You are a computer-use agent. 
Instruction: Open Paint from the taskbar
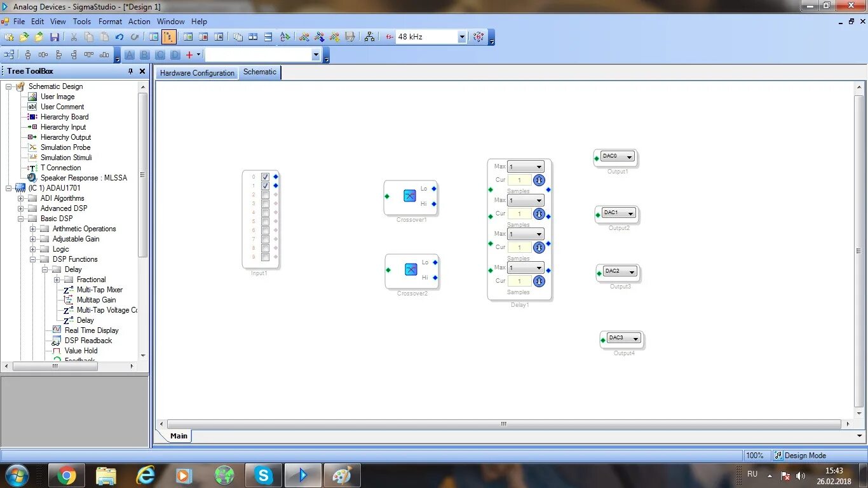click(342, 475)
